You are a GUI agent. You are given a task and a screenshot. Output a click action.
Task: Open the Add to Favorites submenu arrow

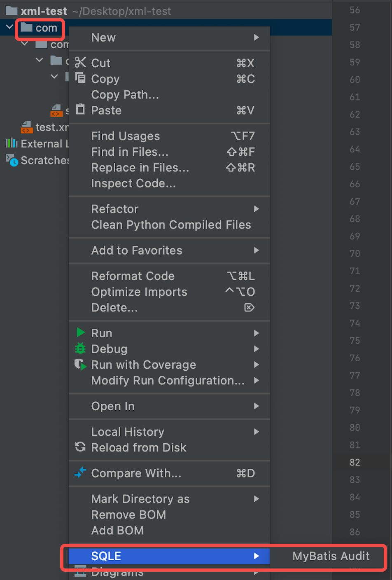[257, 250]
